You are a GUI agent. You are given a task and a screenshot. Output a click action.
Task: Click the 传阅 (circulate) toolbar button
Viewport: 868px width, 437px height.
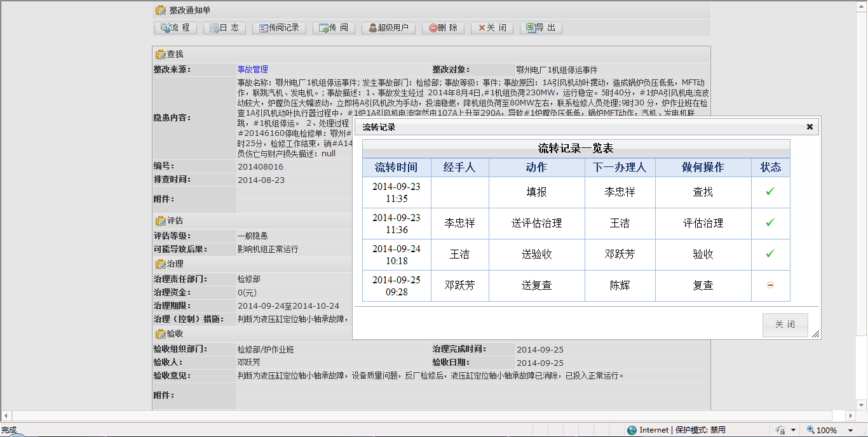point(334,28)
